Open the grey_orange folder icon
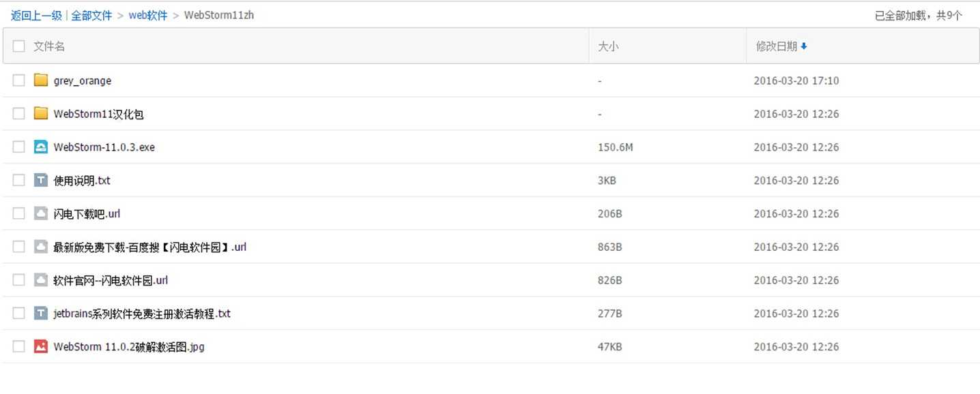The width and height of the screenshot is (980, 394). pos(41,80)
